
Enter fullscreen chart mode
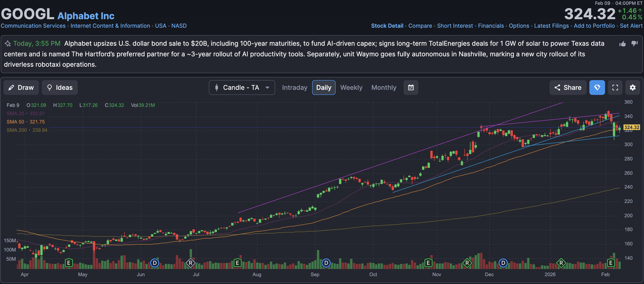(615, 88)
